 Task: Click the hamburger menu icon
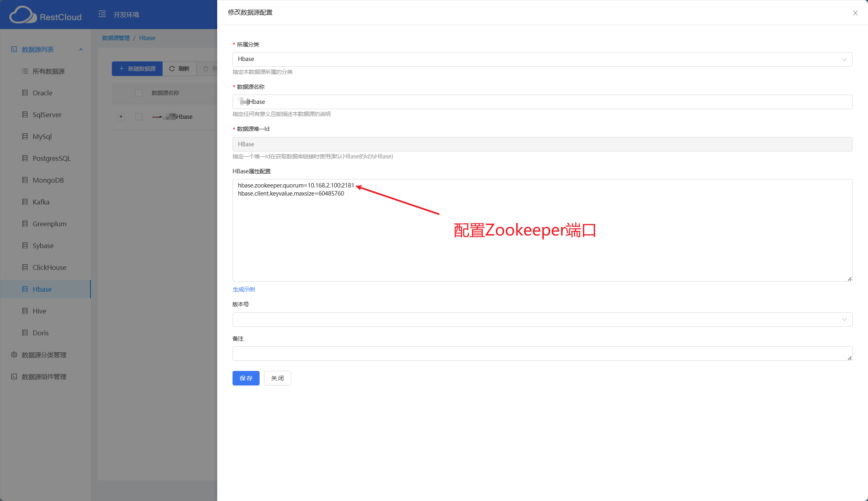pyautogui.click(x=101, y=14)
